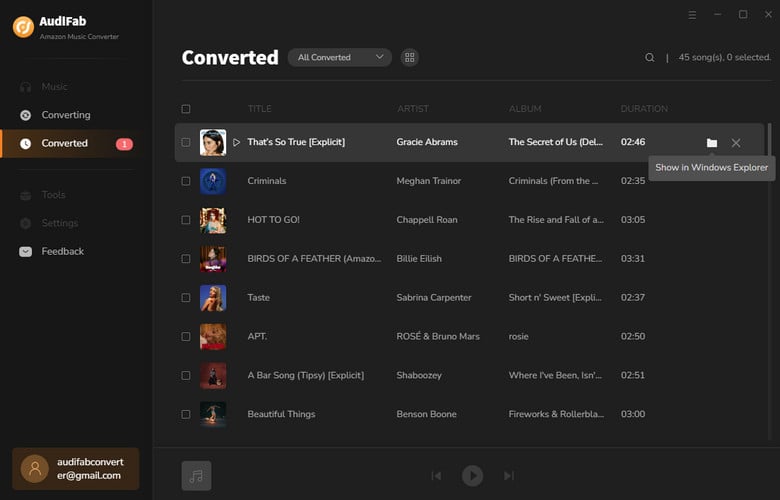Click the main play button in player bar
Image resolution: width=780 pixels, height=500 pixels.
[473, 476]
